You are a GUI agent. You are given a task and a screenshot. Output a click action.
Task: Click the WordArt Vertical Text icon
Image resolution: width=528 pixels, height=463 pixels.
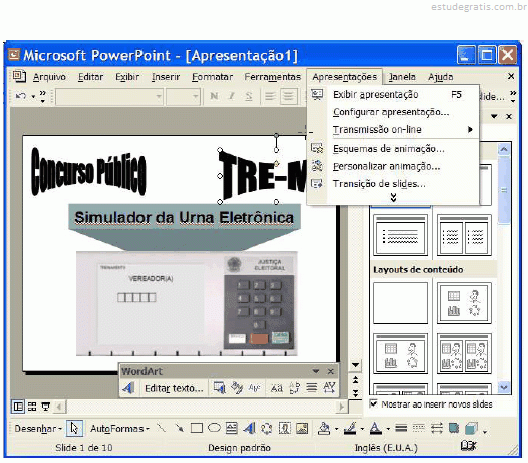[x=295, y=388]
